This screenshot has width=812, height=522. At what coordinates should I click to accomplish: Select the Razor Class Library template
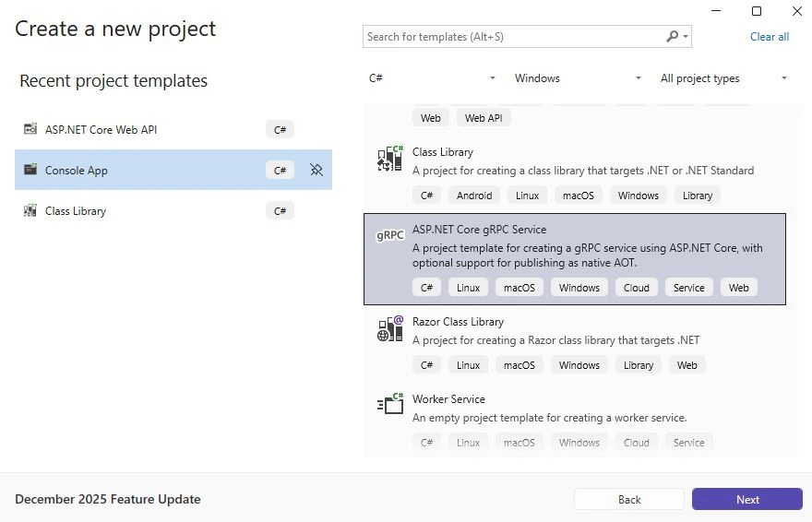(x=575, y=343)
